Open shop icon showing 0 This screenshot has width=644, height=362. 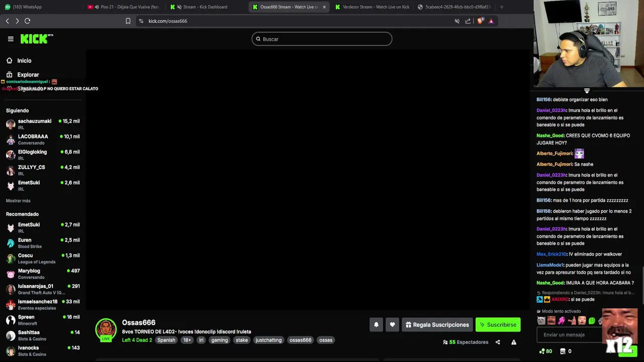(x=566, y=351)
